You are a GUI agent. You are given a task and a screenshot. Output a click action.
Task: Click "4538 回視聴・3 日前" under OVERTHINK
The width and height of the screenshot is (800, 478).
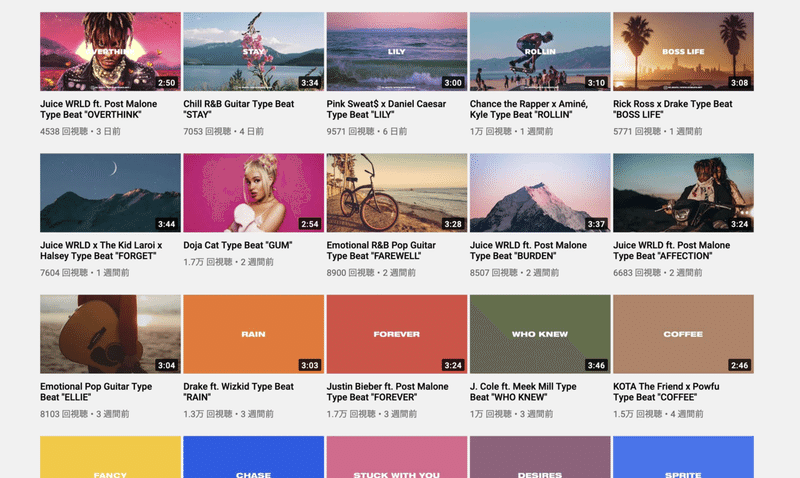80,132
